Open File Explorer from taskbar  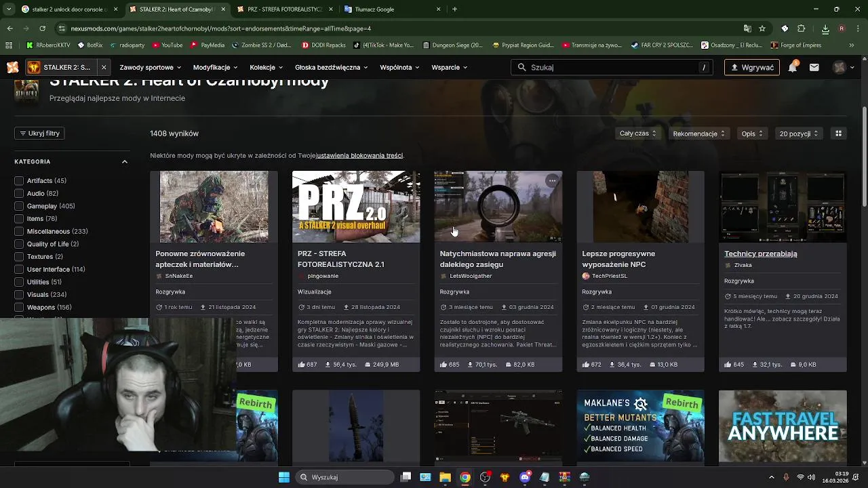[445, 477]
